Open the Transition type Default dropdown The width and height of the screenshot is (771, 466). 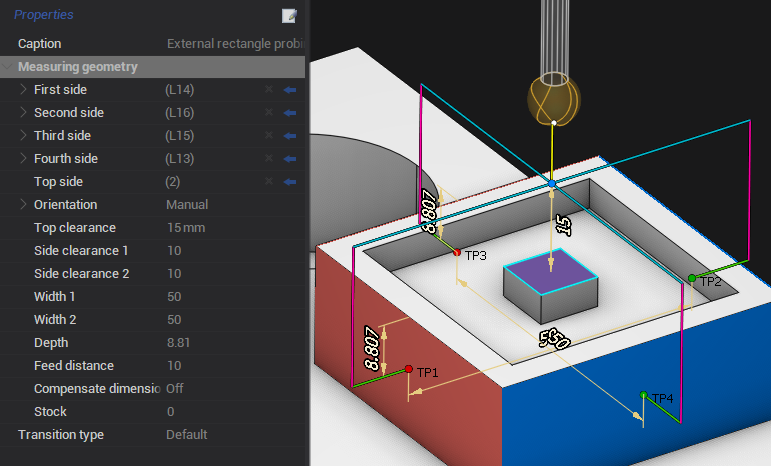point(187,435)
